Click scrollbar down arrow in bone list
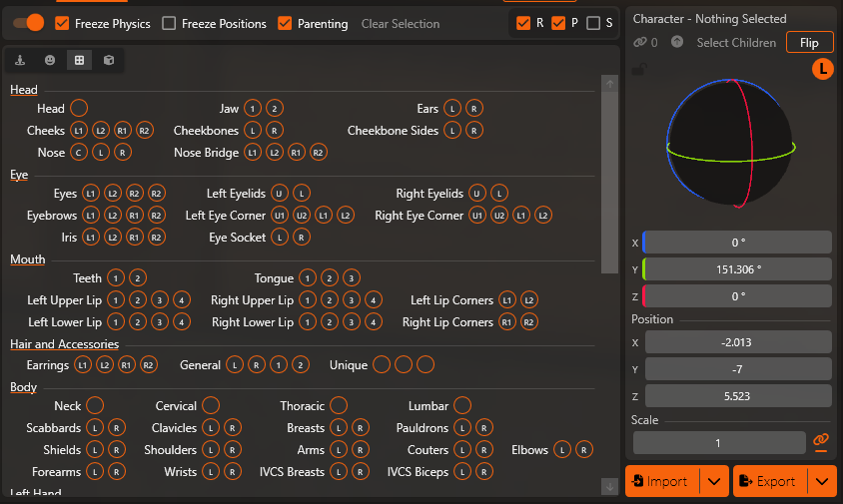The height and width of the screenshot is (504, 843). pyautogui.click(x=609, y=487)
